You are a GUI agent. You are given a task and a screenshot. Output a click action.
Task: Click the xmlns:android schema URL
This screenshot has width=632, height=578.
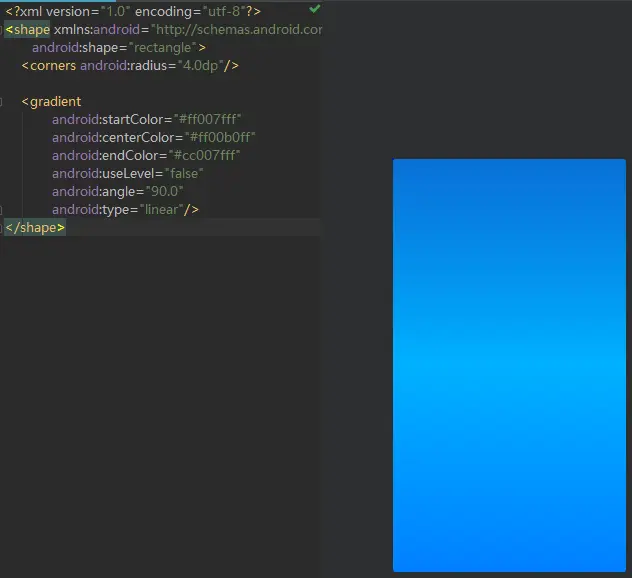click(x=237, y=29)
